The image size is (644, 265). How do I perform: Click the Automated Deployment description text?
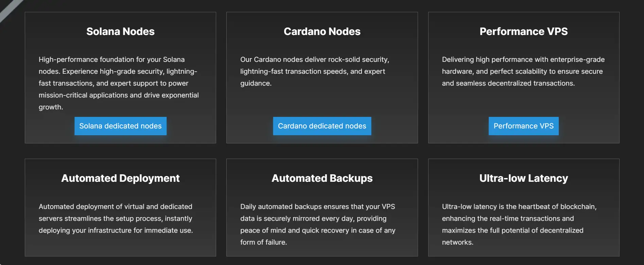(116, 218)
